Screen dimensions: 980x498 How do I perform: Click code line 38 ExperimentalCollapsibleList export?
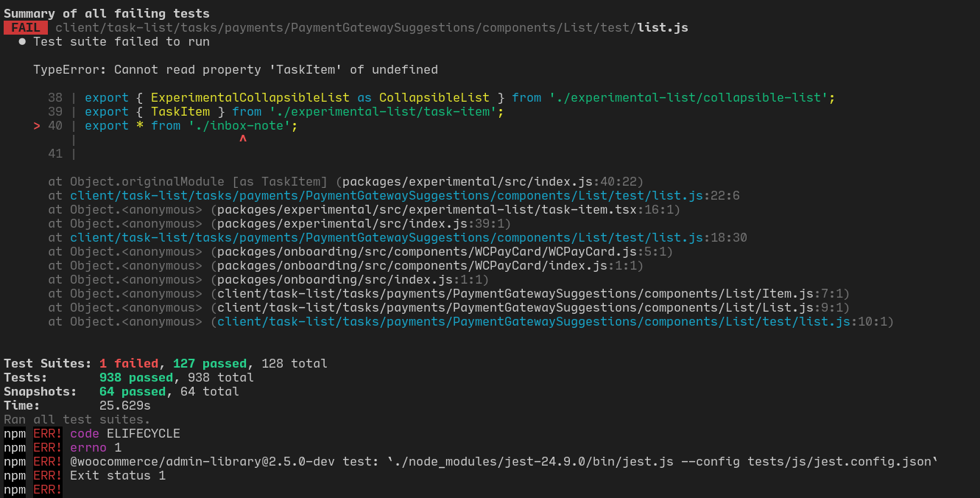(x=442, y=97)
